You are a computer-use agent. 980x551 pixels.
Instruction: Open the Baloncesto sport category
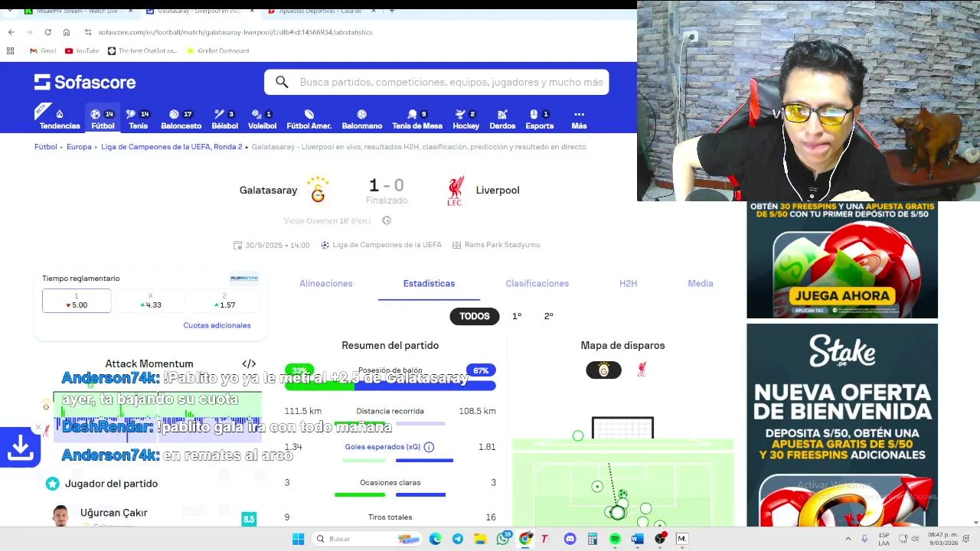click(181, 119)
